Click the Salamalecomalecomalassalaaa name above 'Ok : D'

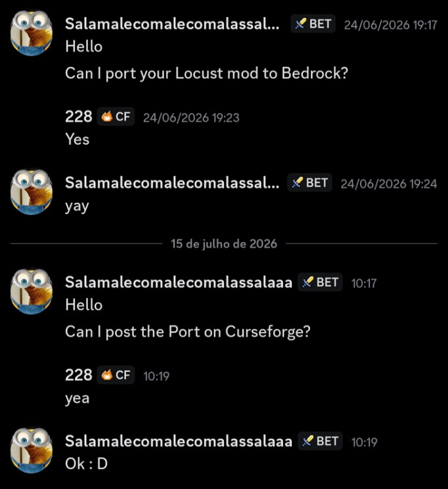[x=179, y=441]
